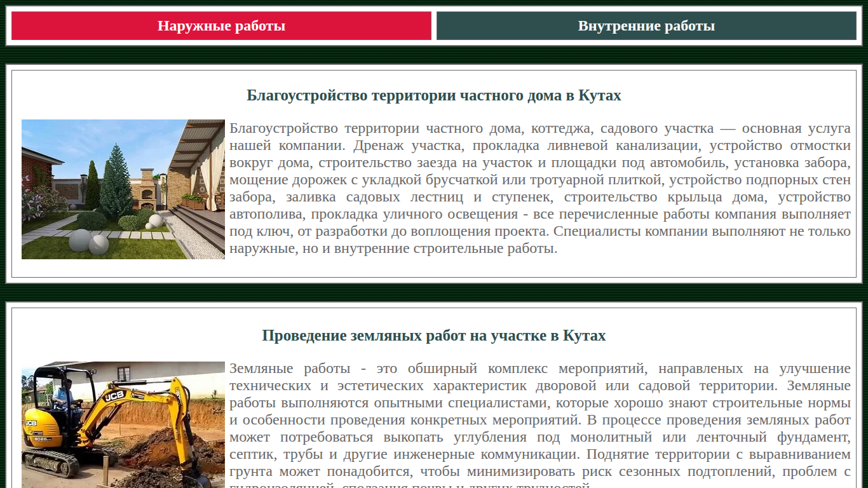
Task: Open the JCB excavator photo
Action: point(123,425)
